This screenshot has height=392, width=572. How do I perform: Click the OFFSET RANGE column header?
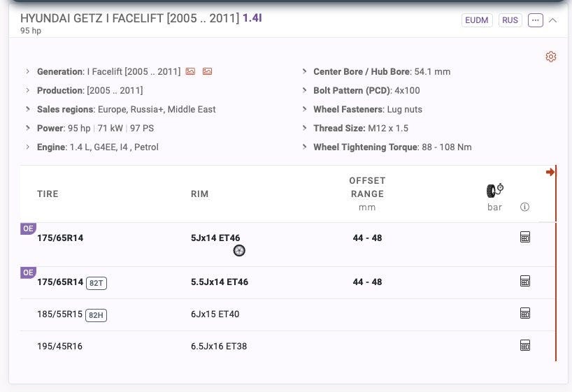click(x=367, y=187)
